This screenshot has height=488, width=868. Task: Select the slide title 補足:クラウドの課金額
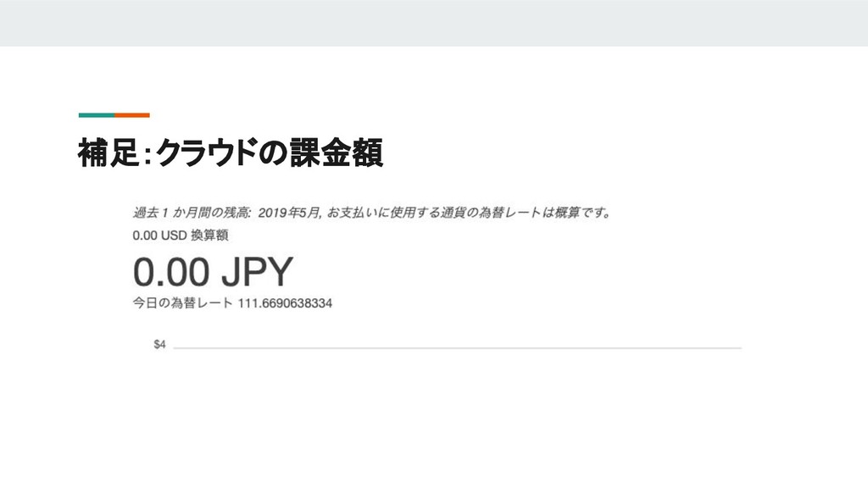tap(231, 152)
